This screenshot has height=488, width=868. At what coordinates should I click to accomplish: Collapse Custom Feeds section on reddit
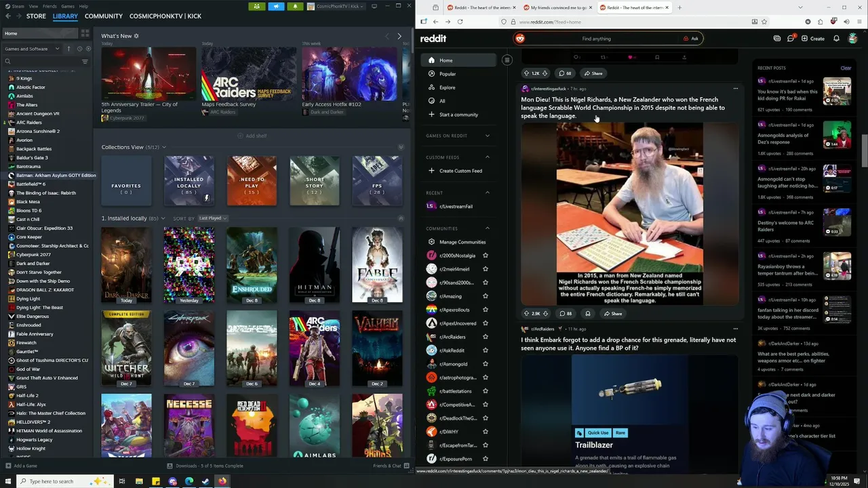[487, 157]
